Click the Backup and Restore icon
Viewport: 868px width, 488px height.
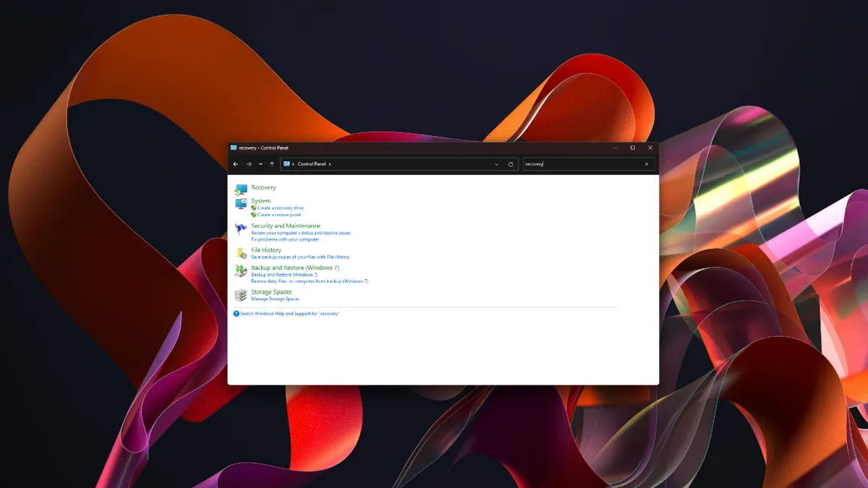pos(241,271)
